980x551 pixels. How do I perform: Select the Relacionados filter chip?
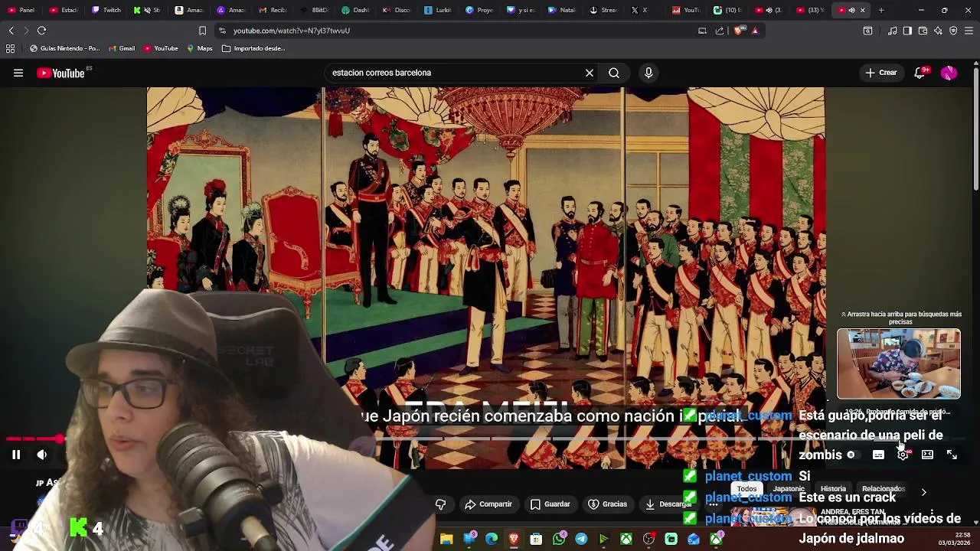[884, 489]
